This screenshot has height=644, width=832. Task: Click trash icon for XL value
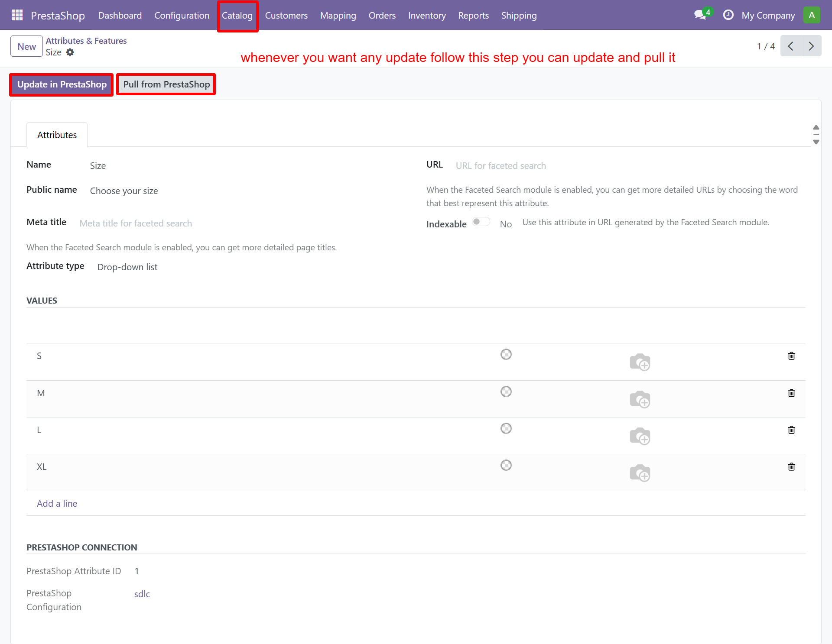click(x=791, y=467)
